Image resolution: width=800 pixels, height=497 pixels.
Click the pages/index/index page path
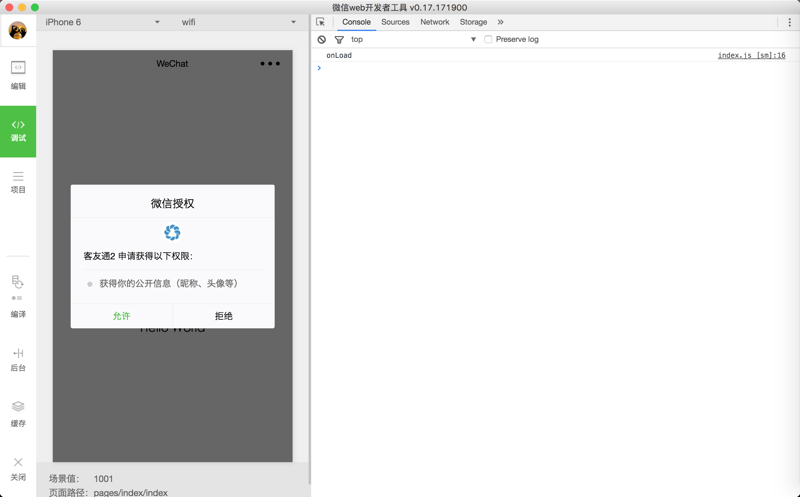coord(131,492)
